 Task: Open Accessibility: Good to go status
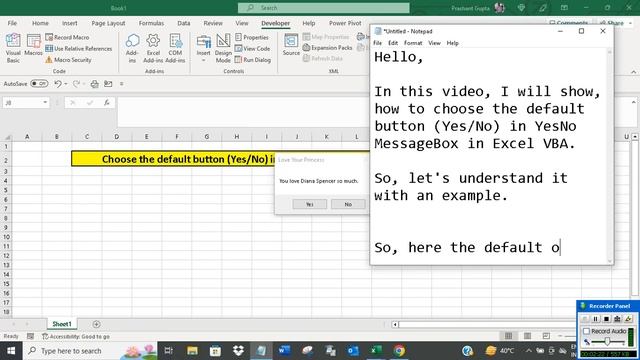(76, 336)
